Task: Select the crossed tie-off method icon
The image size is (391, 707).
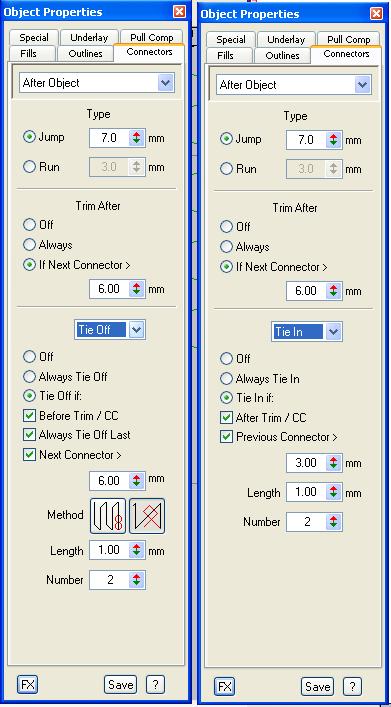Action: click(147, 516)
